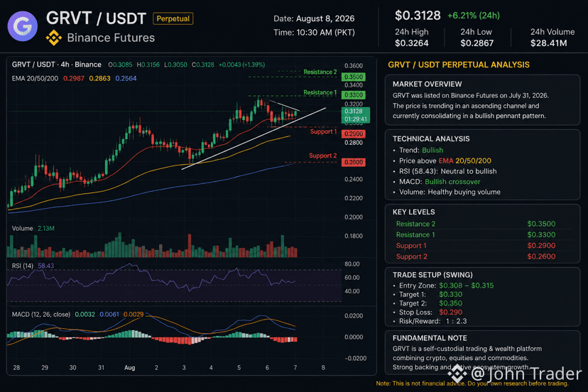
Task: Click the Target 2 $0.350 line
Action: pos(427,303)
